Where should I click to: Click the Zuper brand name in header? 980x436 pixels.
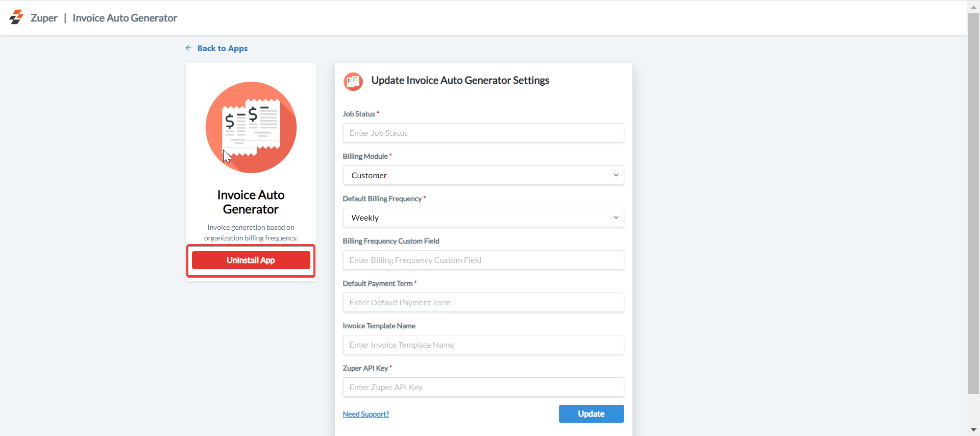44,18
